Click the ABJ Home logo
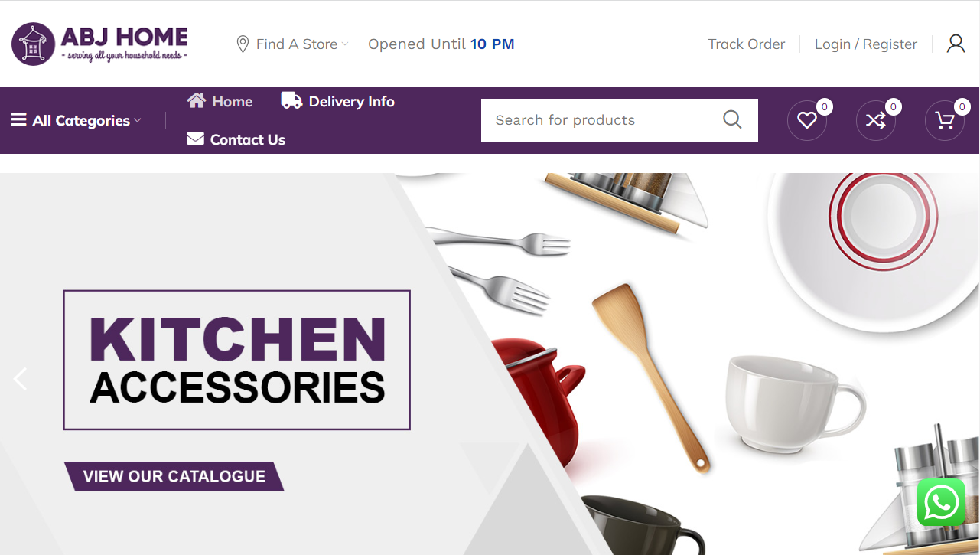This screenshot has width=980, height=555. pos(99,44)
